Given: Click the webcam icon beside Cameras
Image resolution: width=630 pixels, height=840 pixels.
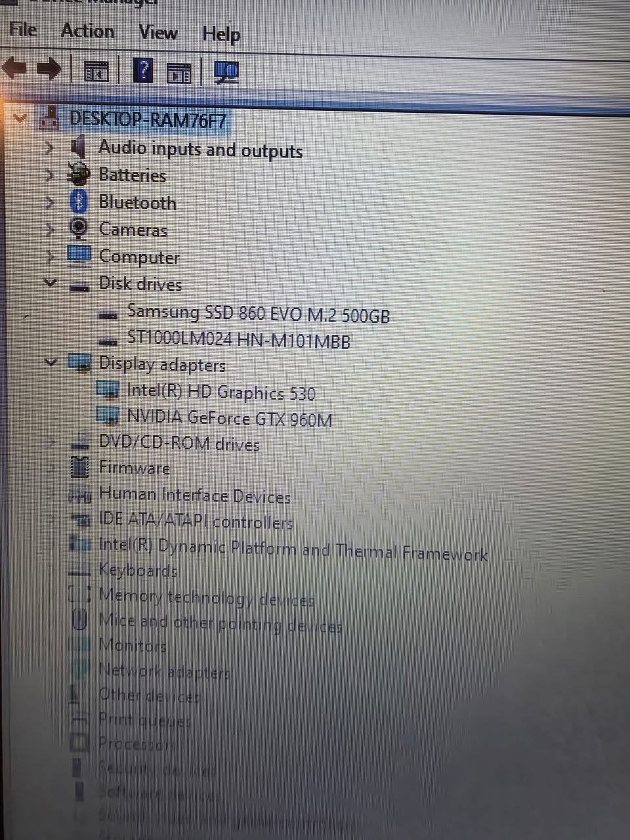Looking at the screenshot, I should point(79,228).
